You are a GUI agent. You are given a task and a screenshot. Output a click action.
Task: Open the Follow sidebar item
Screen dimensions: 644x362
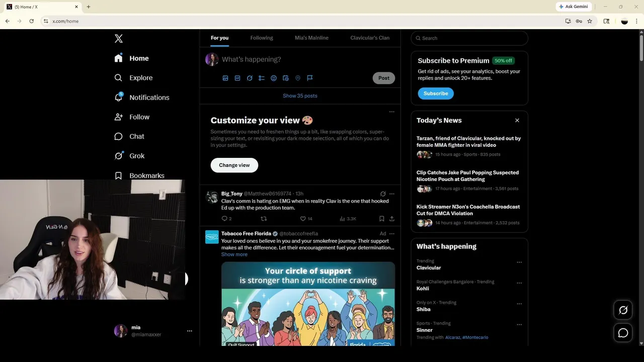tap(132, 117)
